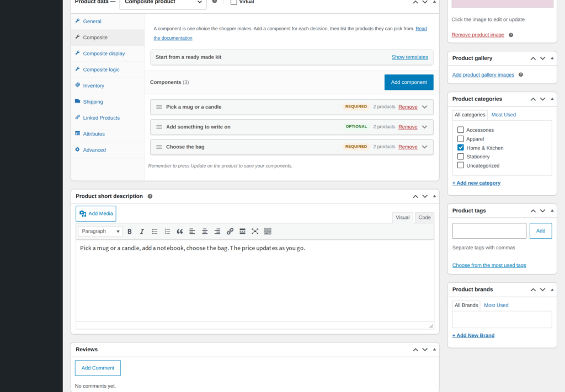Insert a numbered list
The height and width of the screenshot is (392, 565).
click(x=167, y=232)
